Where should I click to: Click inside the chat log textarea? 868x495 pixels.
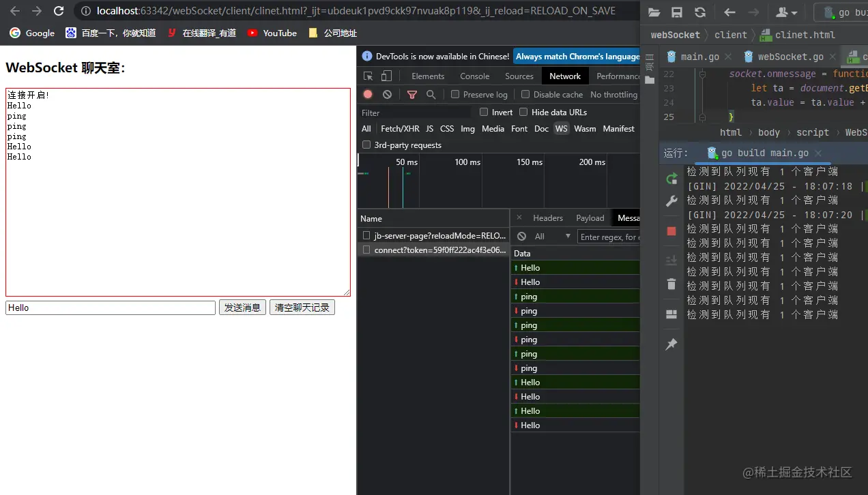178,192
